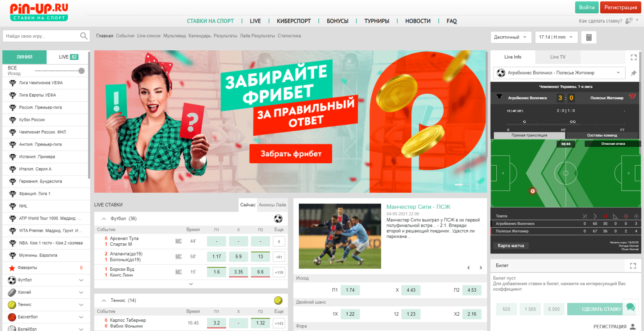Viewport: 644px width, 331px height.
Task: Open the БОНУСЫ menu item
Action: pos(337,21)
